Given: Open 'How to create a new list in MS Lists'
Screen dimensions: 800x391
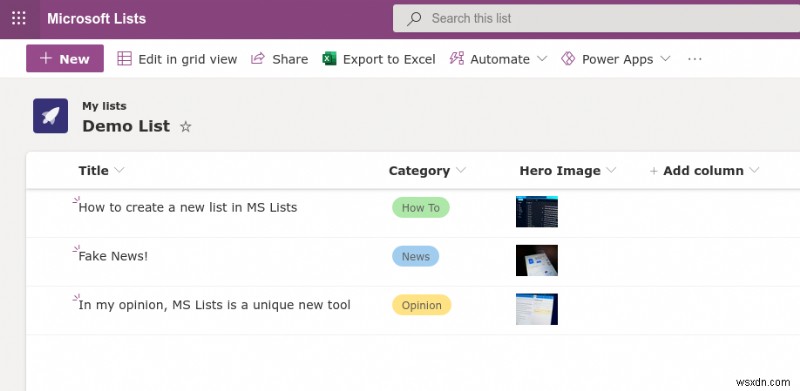Looking at the screenshot, I should click(188, 207).
